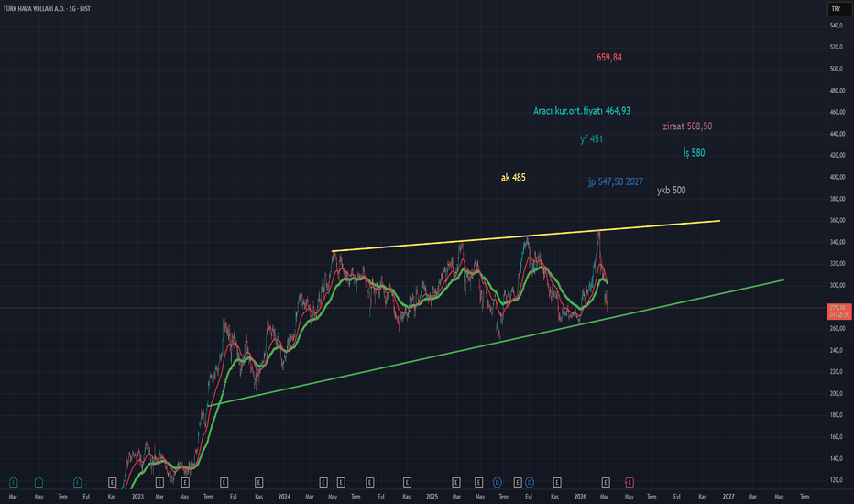The width and height of the screenshot is (854, 504).
Task: Open blue D dividend marker above Eyl 2025
Action: (x=530, y=482)
